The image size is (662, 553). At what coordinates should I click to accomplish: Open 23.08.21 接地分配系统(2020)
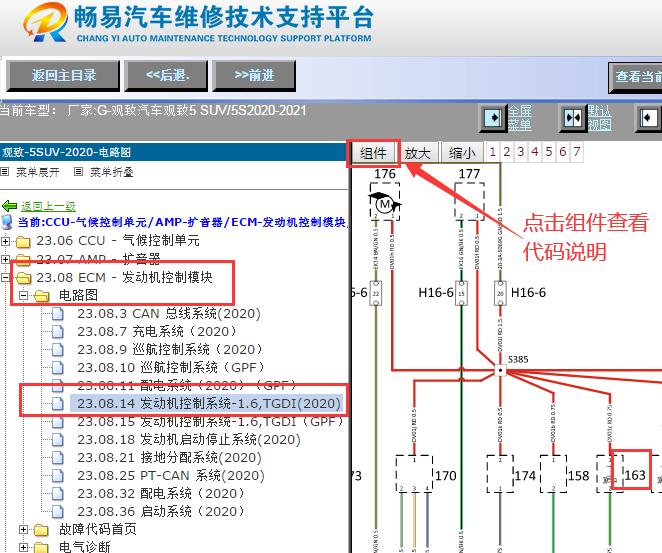169,458
